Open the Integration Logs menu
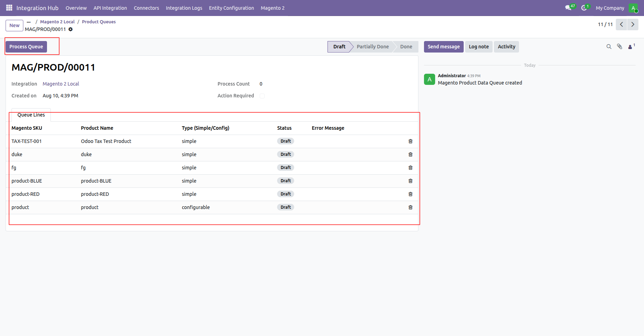This screenshot has width=644, height=336. [184, 8]
